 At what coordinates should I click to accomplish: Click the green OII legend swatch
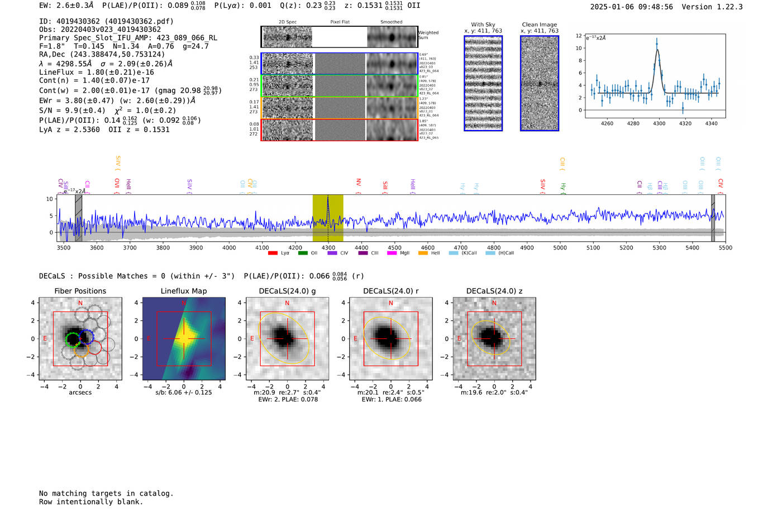303,253
